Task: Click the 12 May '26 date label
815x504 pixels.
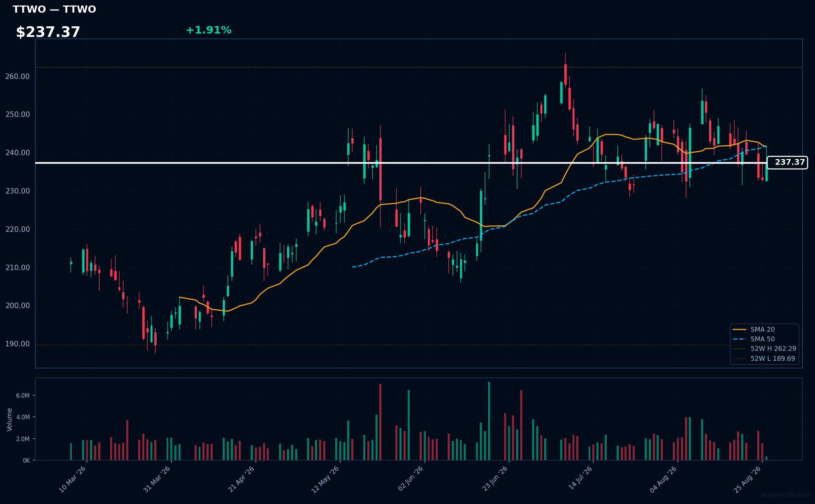Action: 325,480
